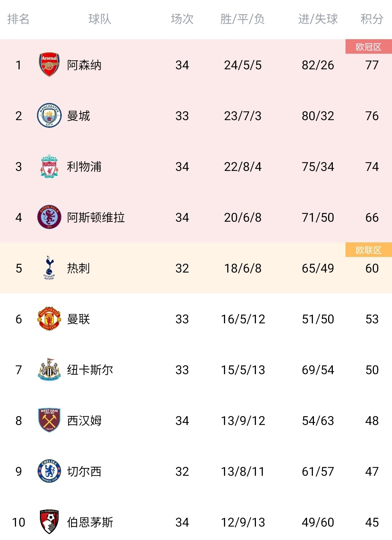Click team name 纽卡斯尔

pyautogui.click(x=90, y=370)
